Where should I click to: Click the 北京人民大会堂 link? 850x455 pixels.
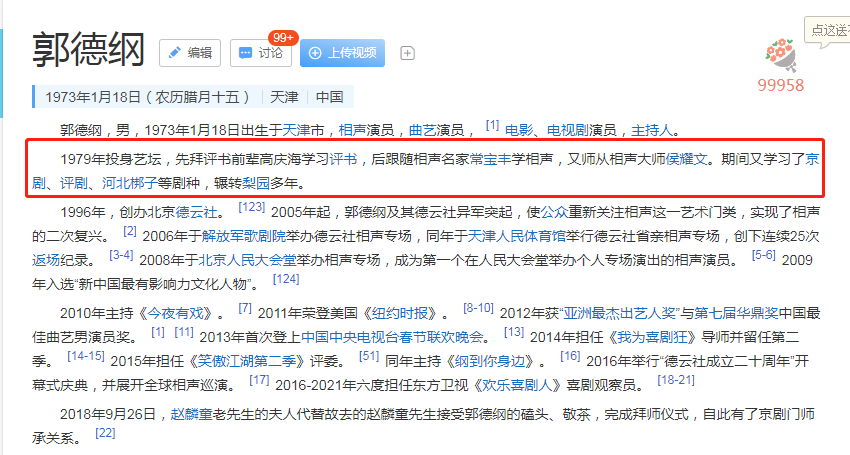point(247,260)
